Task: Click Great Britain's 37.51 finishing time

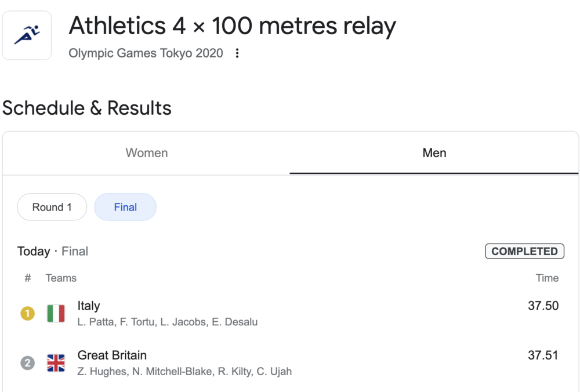Action: [543, 355]
